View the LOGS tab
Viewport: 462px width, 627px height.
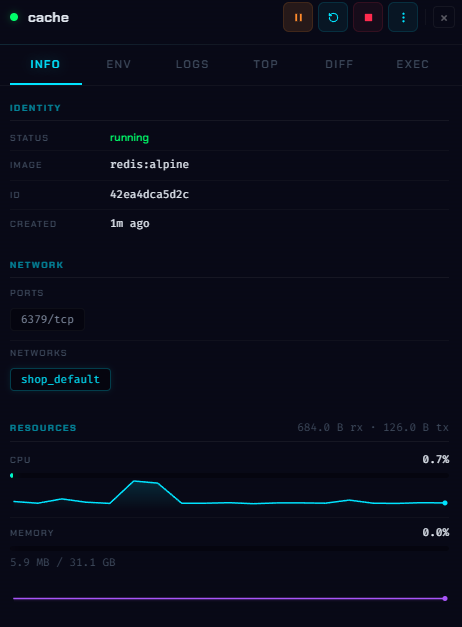click(x=192, y=64)
